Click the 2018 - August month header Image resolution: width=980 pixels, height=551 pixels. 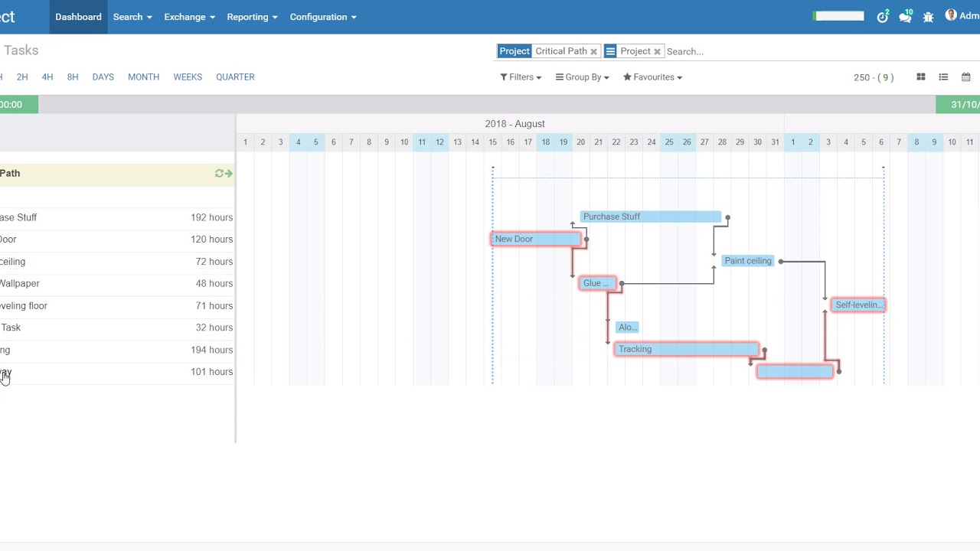click(x=514, y=124)
